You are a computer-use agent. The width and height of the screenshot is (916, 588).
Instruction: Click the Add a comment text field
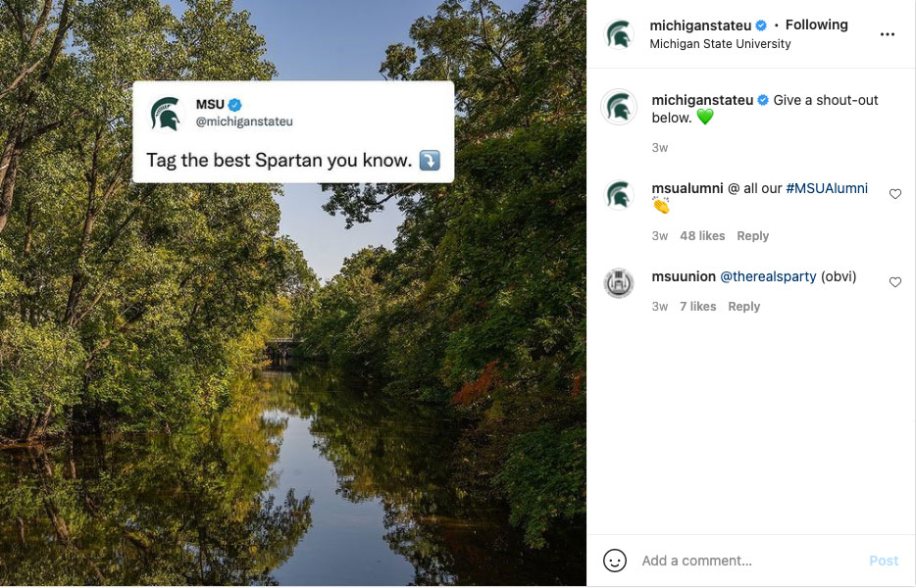(745, 561)
